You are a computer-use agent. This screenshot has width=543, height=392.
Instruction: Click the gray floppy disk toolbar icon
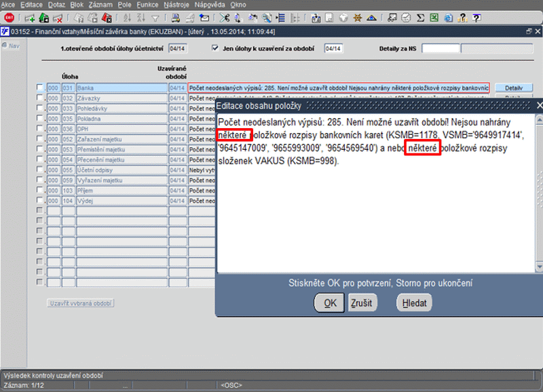pos(329,18)
